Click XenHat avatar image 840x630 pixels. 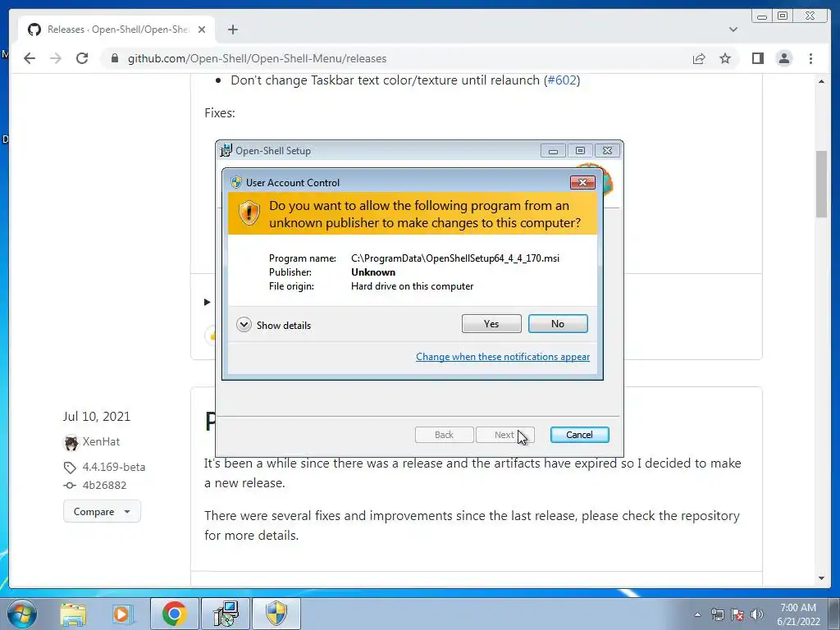tap(71, 442)
